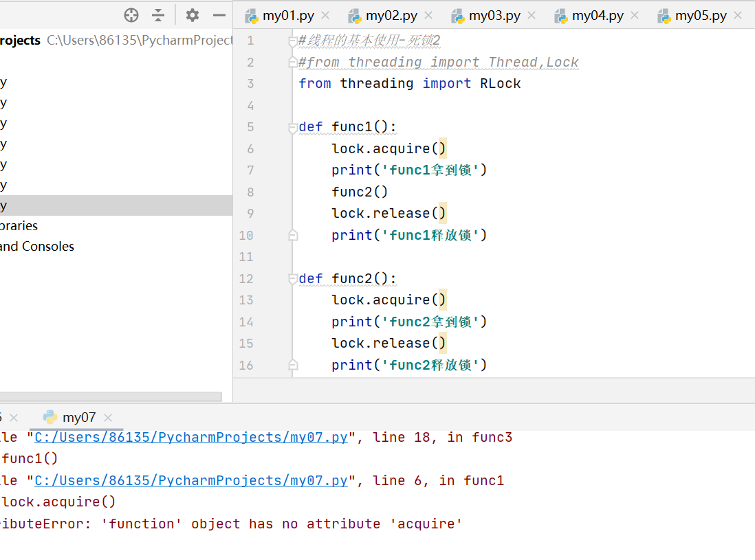Collapse func1 definition fold at line 5
The height and width of the screenshot is (560, 755).
pos(292,128)
